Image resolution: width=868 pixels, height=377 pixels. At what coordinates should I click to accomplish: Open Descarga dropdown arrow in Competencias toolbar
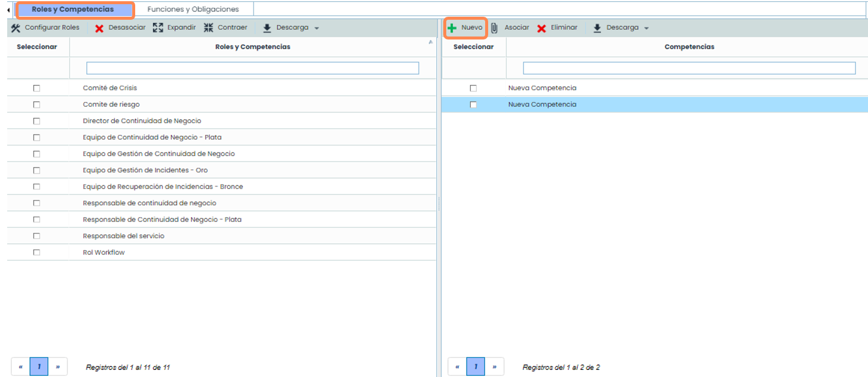[x=647, y=28]
